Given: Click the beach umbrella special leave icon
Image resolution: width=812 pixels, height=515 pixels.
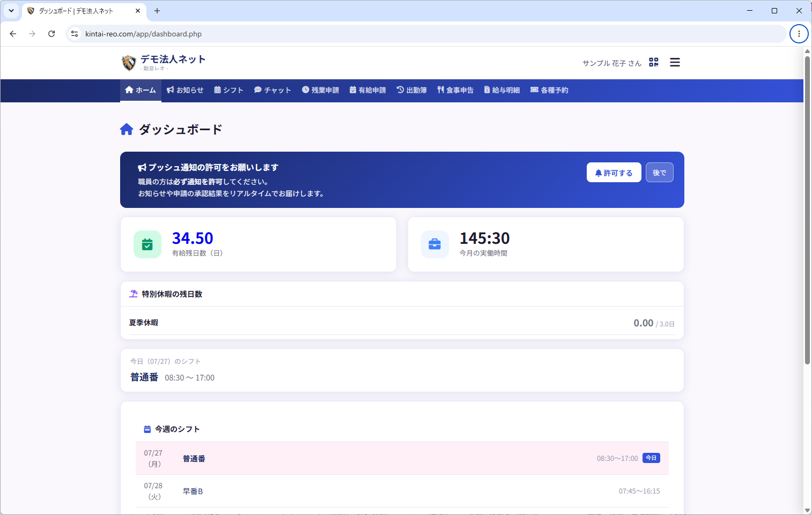Looking at the screenshot, I should coord(134,294).
